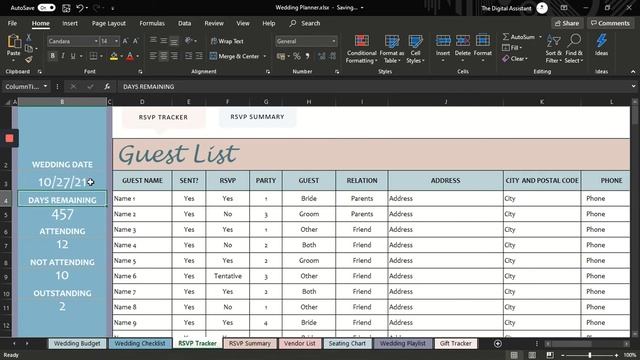
Task: Click the RSVP TRACKER navigation button
Action: [163, 117]
